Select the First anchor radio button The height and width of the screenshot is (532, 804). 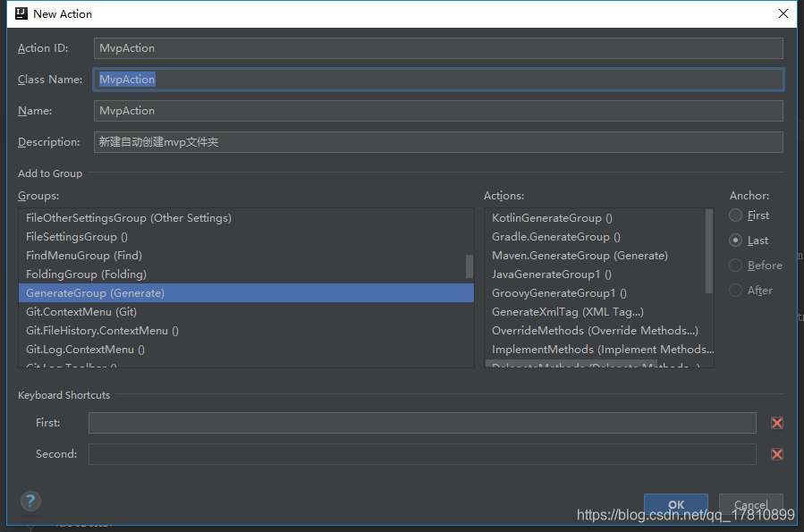[735, 215]
